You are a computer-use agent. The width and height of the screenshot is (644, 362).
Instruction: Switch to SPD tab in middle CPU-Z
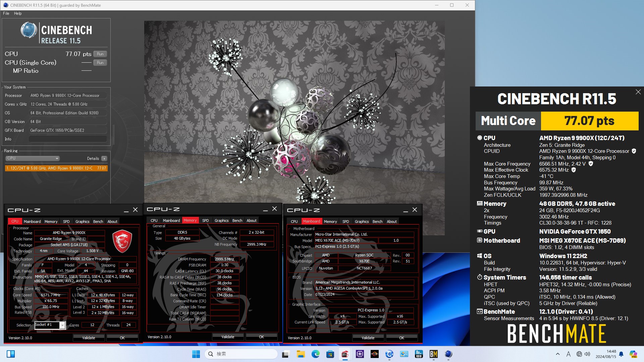(206, 221)
